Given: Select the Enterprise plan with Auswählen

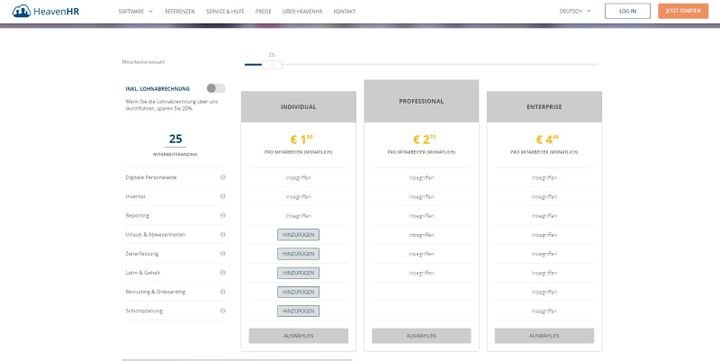Looking at the screenshot, I should [544, 336].
